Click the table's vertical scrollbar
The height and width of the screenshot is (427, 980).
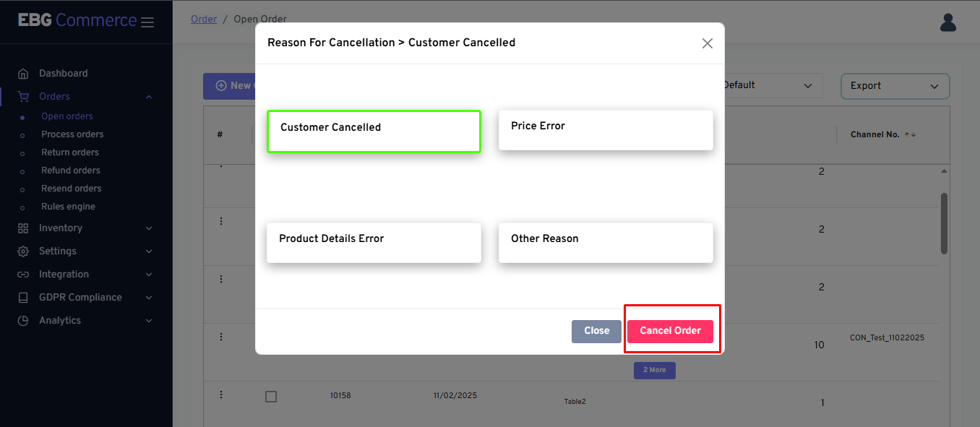click(944, 223)
